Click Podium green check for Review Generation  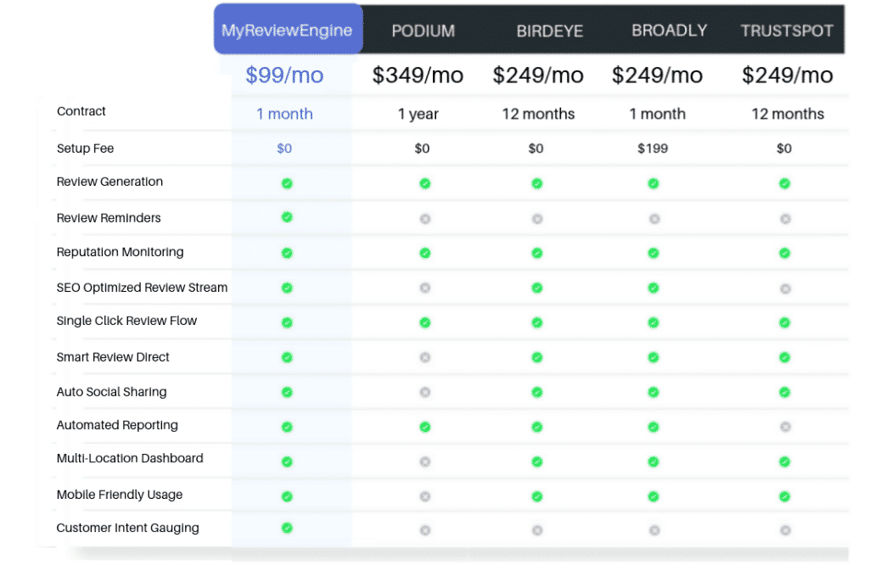[425, 183]
